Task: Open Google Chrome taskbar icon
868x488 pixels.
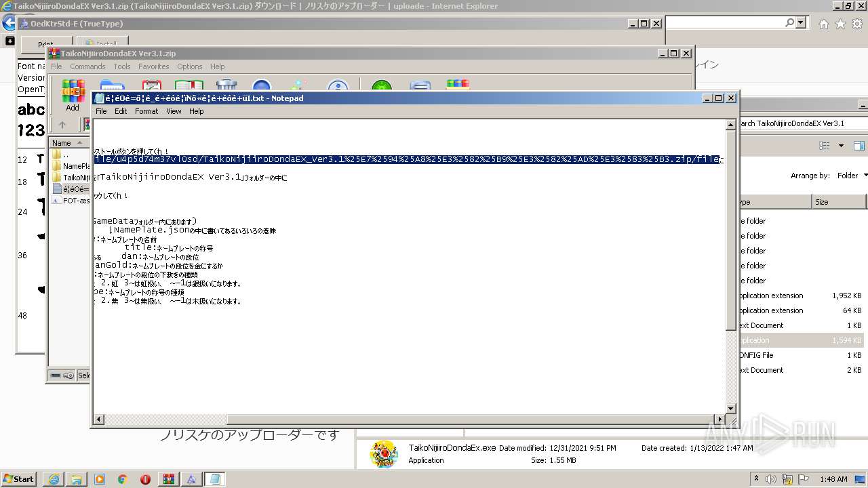Action: tap(123, 479)
